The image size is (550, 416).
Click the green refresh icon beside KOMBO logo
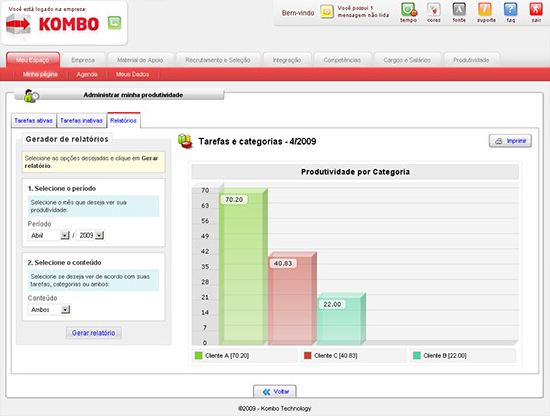pos(114,23)
